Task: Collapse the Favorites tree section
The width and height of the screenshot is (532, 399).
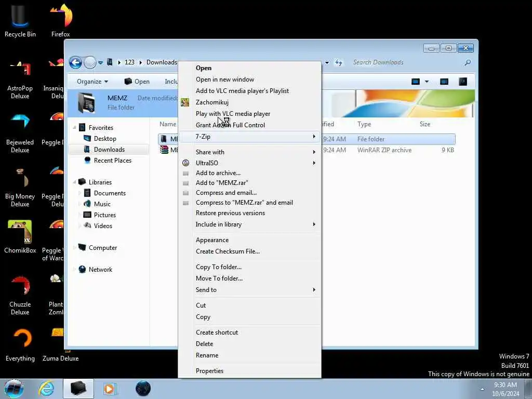Action: (x=74, y=128)
